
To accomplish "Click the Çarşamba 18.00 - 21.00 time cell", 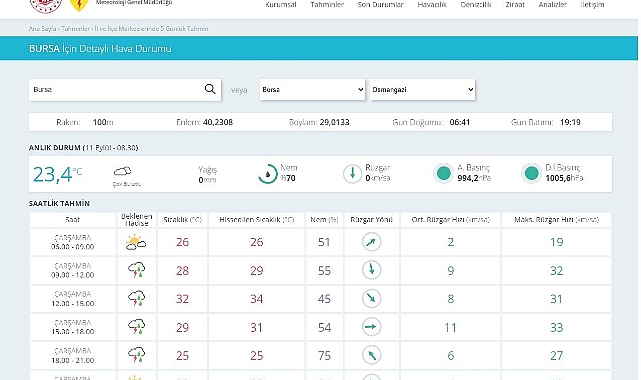I will pyautogui.click(x=73, y=355).
